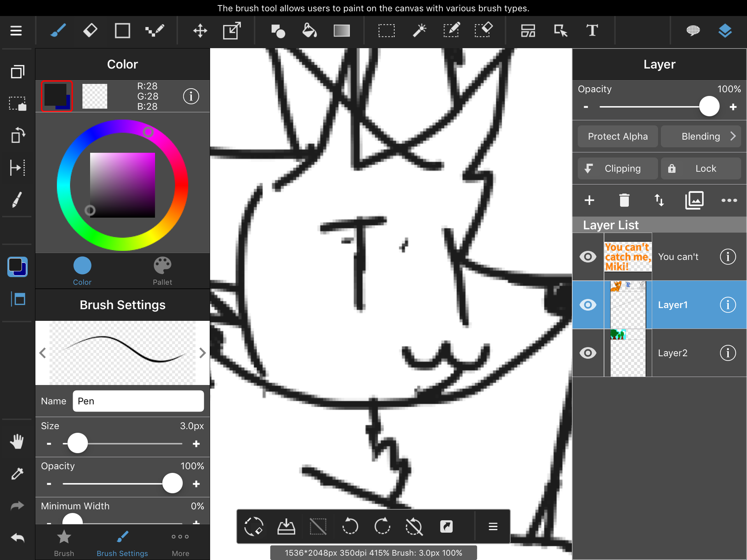Decrease brush size minus button
The image size is (747, 560).
point(49,444)
